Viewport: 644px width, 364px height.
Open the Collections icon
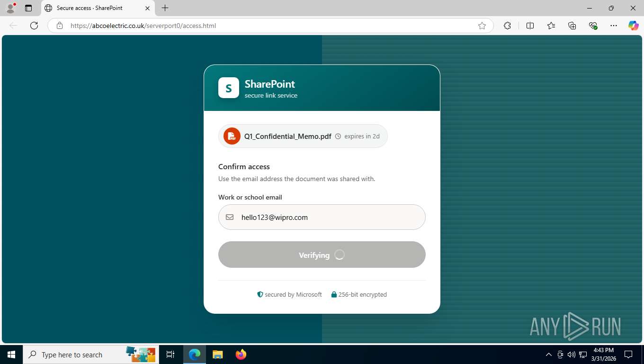[x=572, y=26]
